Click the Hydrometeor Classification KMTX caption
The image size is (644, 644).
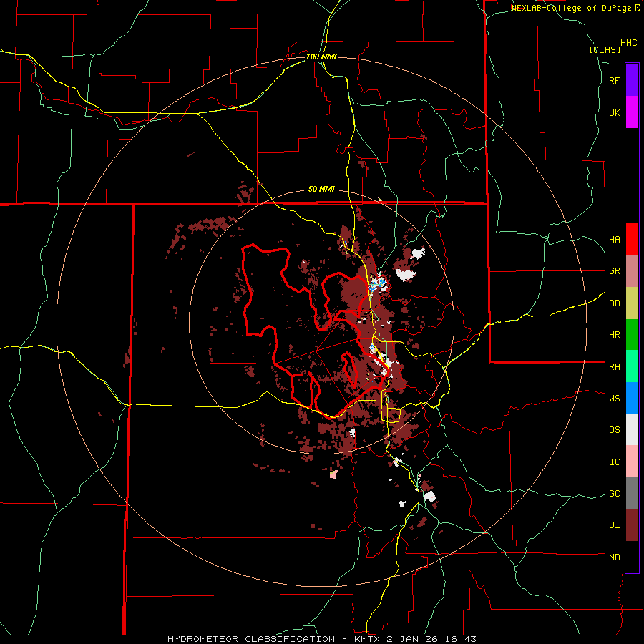322,639
